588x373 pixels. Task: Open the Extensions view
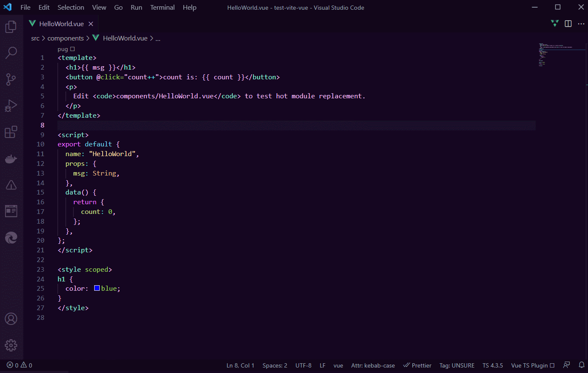coord(11,132)
